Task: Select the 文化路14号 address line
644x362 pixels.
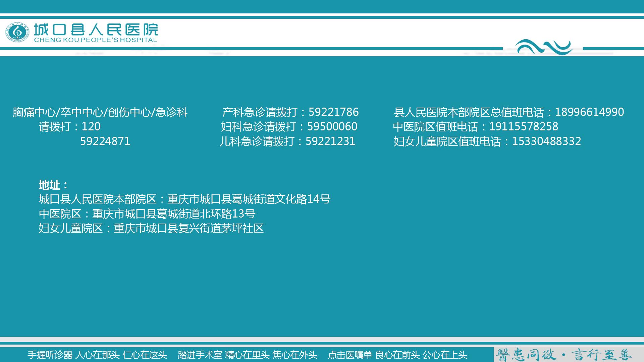Action: click(185, 199)
